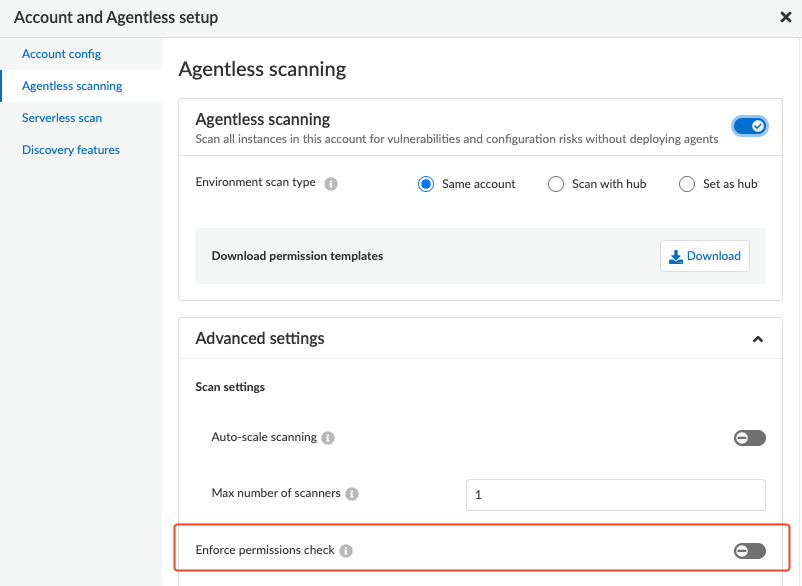
Task: Click the Max number of scanners field
Action: coord(615,494)
